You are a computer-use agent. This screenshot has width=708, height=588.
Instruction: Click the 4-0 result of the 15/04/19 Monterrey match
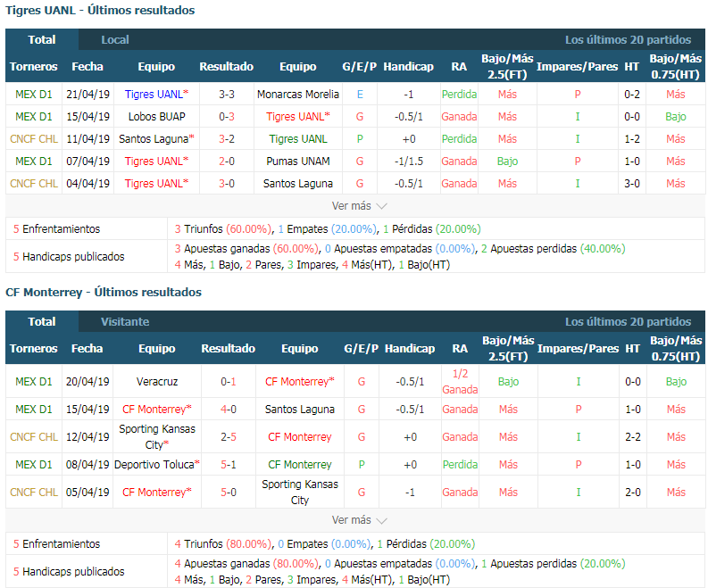tap(229, 410)
